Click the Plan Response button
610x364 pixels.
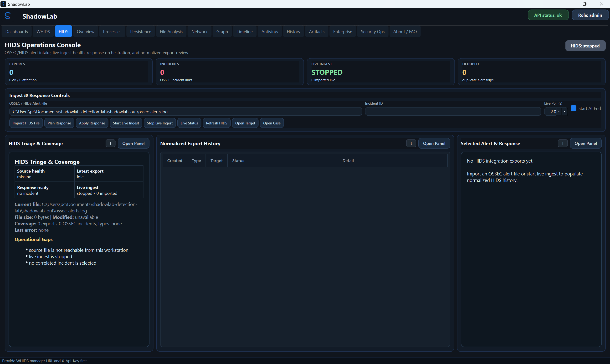click(59, 123)
